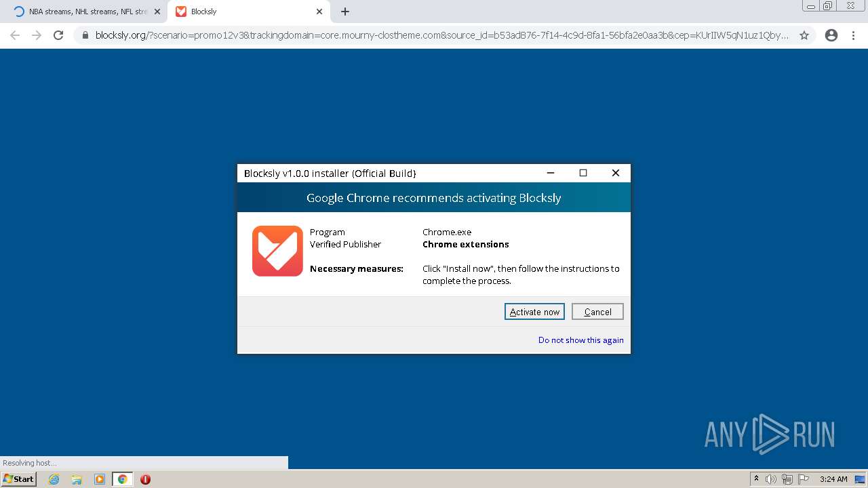Minimize the Blocksly installer dialog
This screenshot has width=868, height=488.
tap(551, 173)
